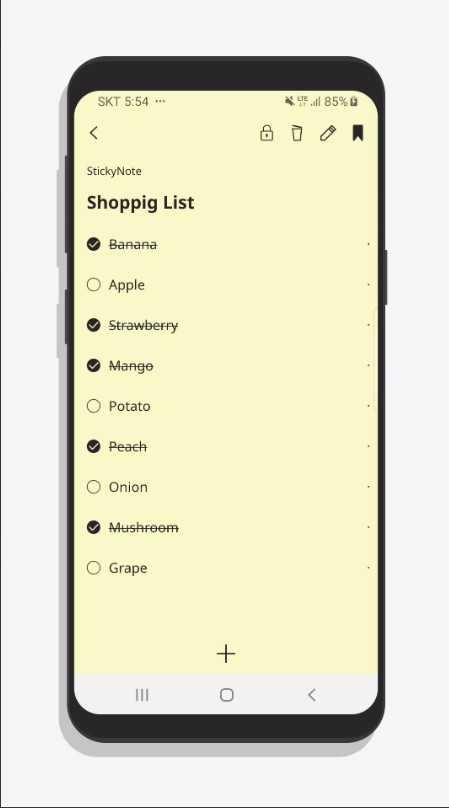The image size is (449, 808).
Task: Delete the note using the trash icon
Action: pos(296,133)
